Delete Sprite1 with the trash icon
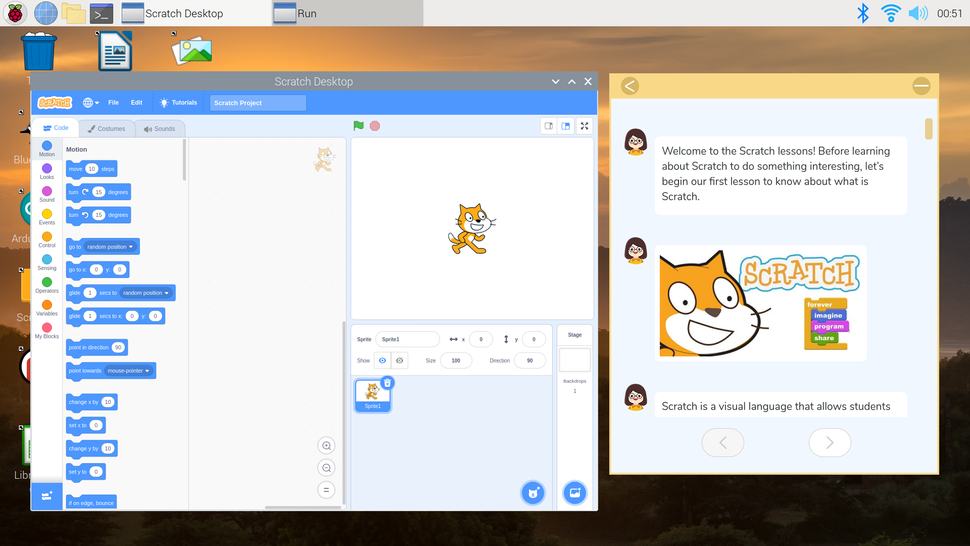This screenshot has height=546, width=970. click(387, 383)
